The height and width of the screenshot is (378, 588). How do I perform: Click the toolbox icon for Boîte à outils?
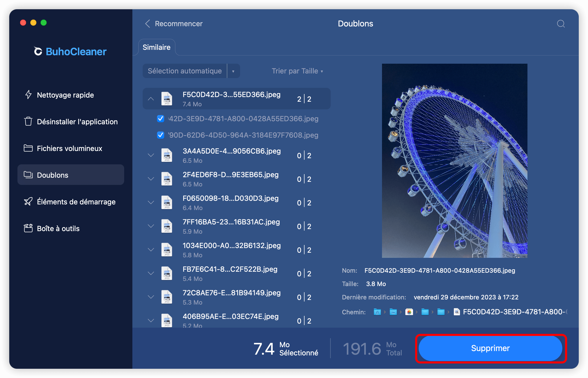coord(28,228)
